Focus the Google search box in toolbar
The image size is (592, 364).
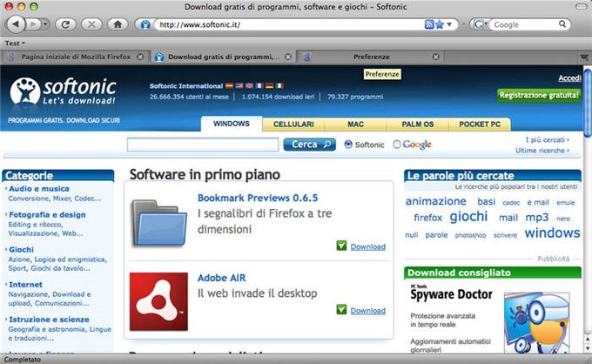(524, 25)
